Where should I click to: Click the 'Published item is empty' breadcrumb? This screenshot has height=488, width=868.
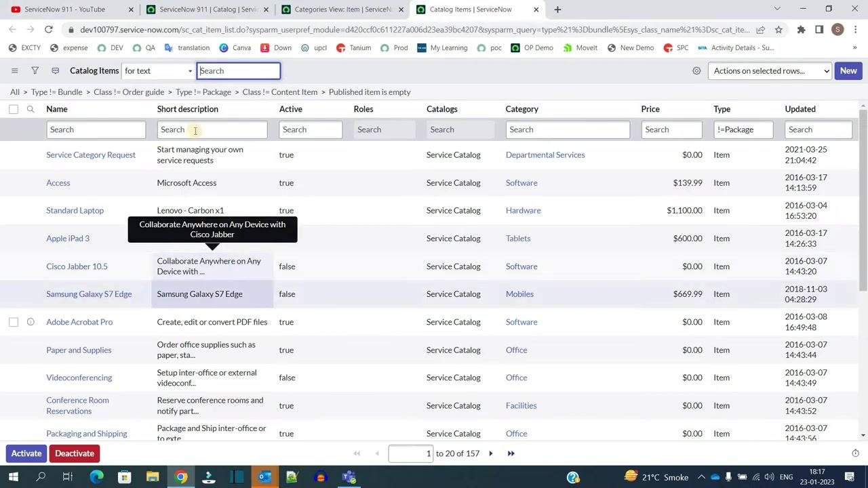pos(370,92)
